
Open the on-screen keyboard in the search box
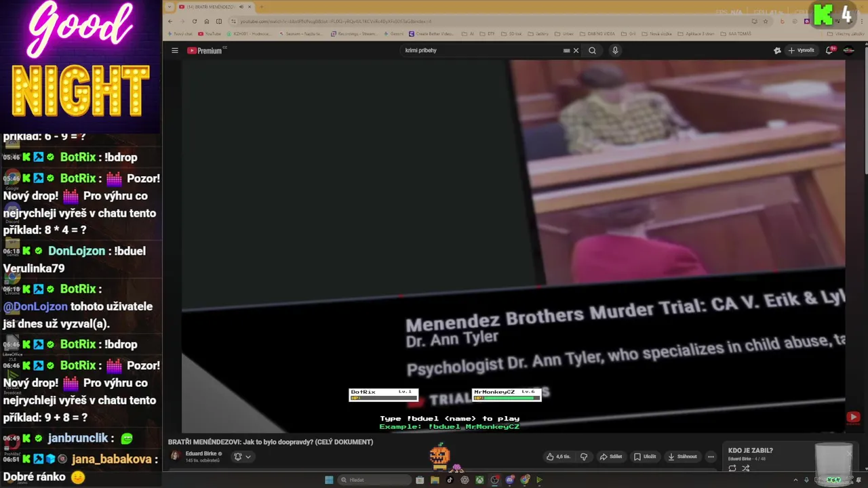click(x=566, y=50)
